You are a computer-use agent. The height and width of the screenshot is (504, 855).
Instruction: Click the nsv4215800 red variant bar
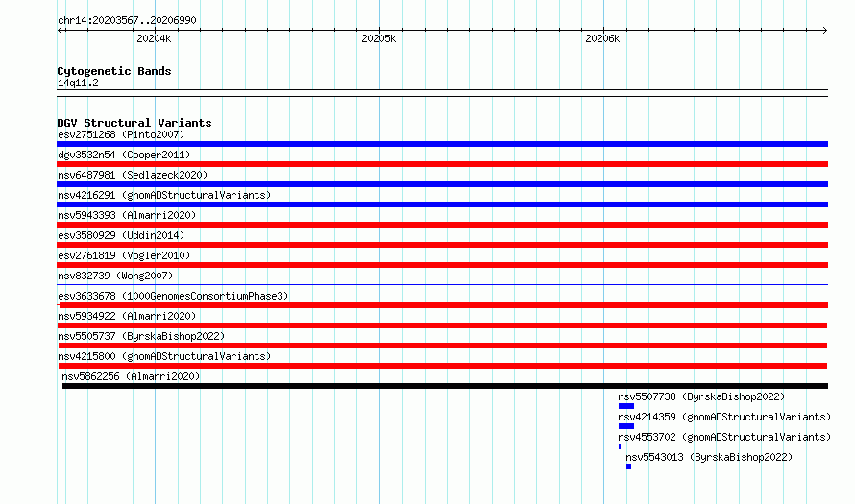[442, 366]
